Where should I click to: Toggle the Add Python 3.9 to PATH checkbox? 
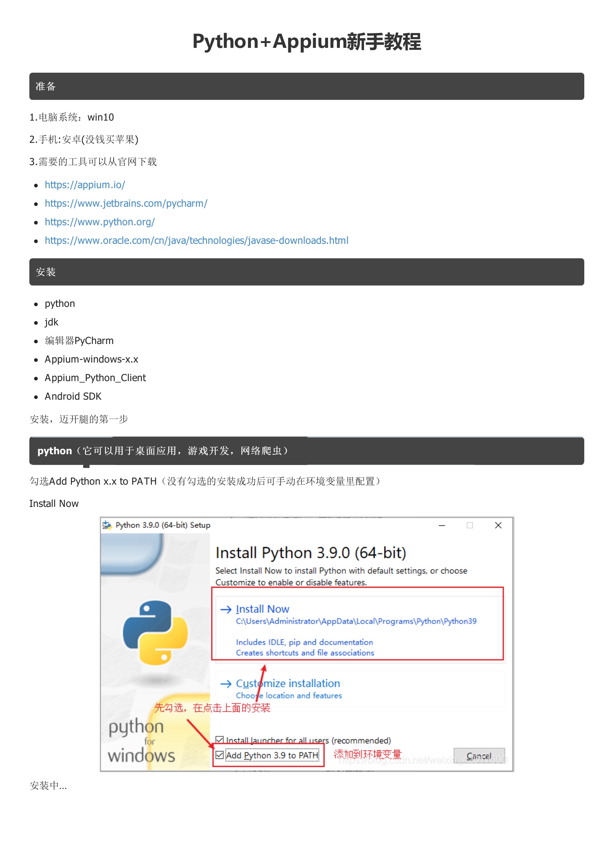pyautogui.click(x=220, y=755)
